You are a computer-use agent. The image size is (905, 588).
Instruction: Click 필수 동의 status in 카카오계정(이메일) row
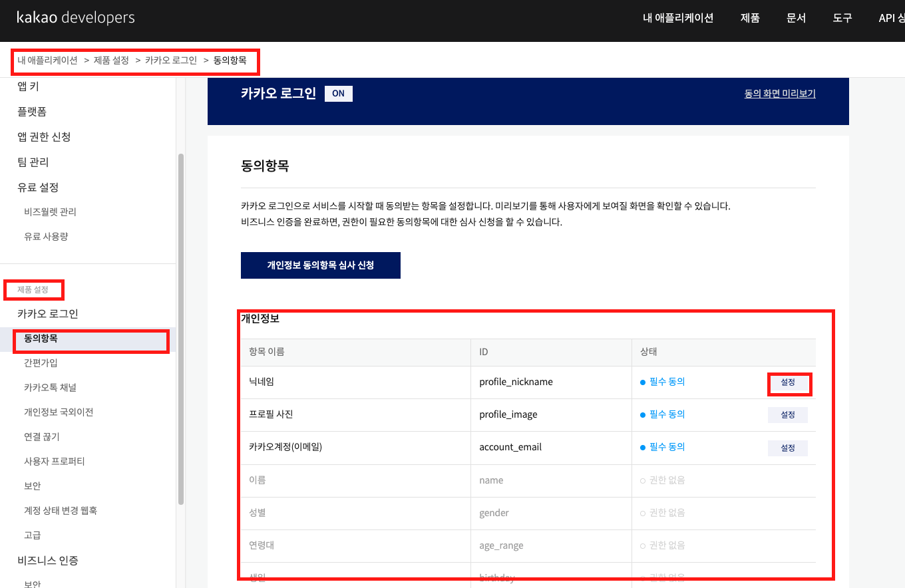coord(663,447)
